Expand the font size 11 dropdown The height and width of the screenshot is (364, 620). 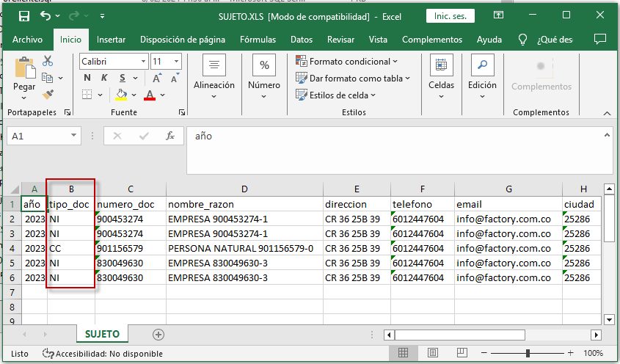click(176, 62)
